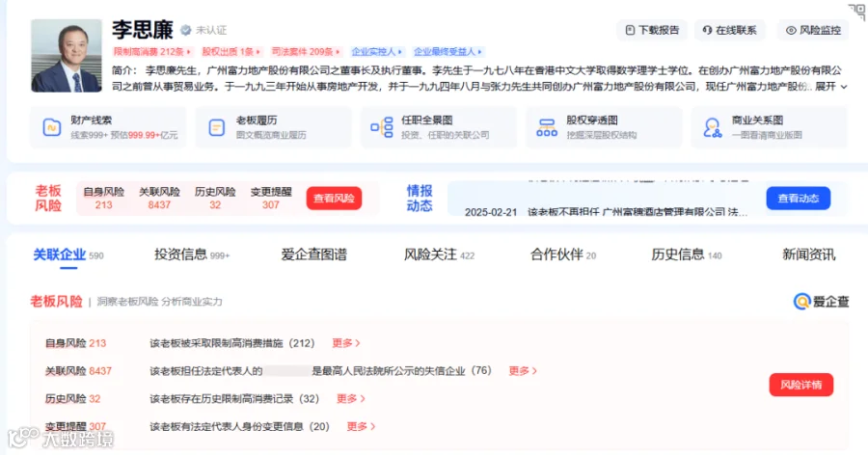This screenshot has height=455, width=868.
Task: Open the 商业关系图 card icon
Action: click(712, 128)
